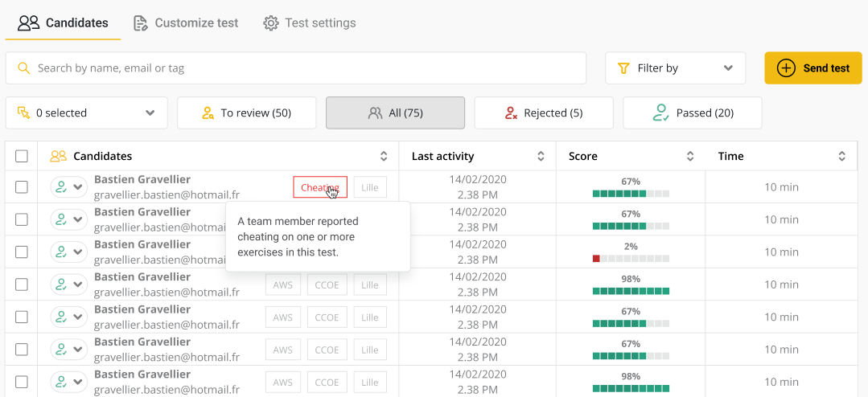The image size is (868, 397).
Task: Click the funnel icon in Filter by
Action: 623,68
